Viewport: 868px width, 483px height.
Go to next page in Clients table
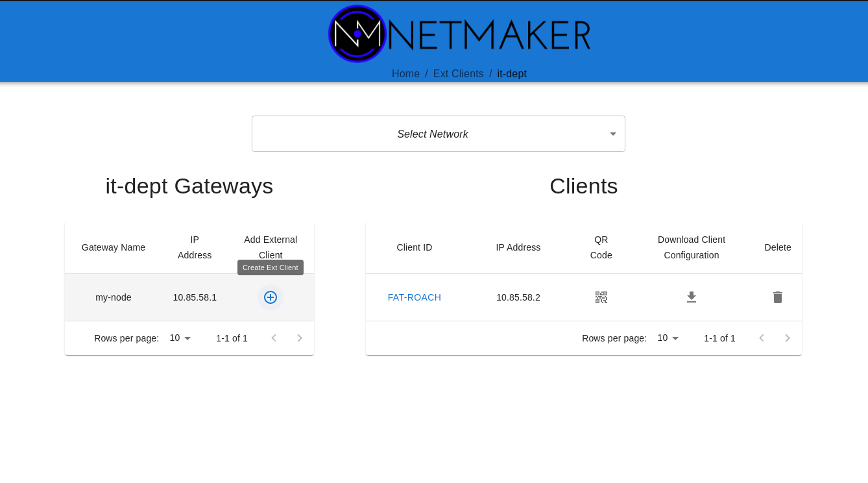(788, 338)
